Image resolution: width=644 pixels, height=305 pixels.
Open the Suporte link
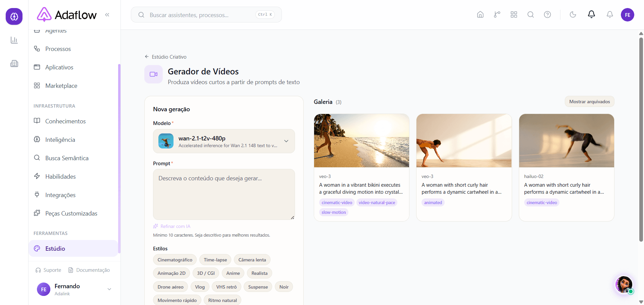48,270
